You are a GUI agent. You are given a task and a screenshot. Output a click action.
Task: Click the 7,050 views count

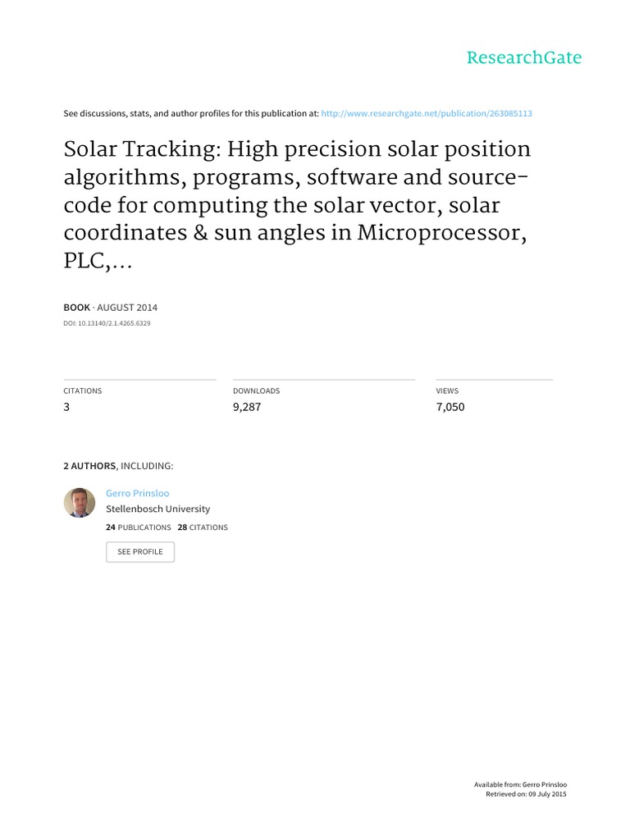coord(450,406)
